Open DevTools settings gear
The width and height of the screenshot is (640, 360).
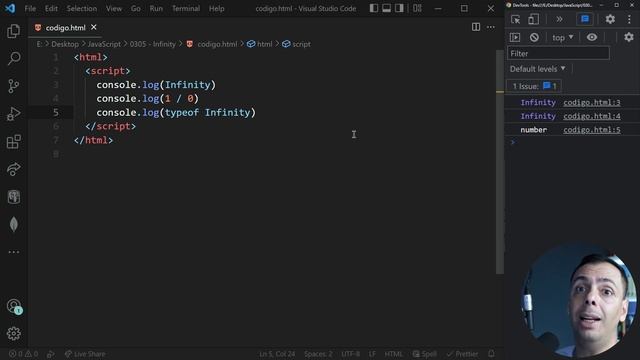[x=610, y=19]
